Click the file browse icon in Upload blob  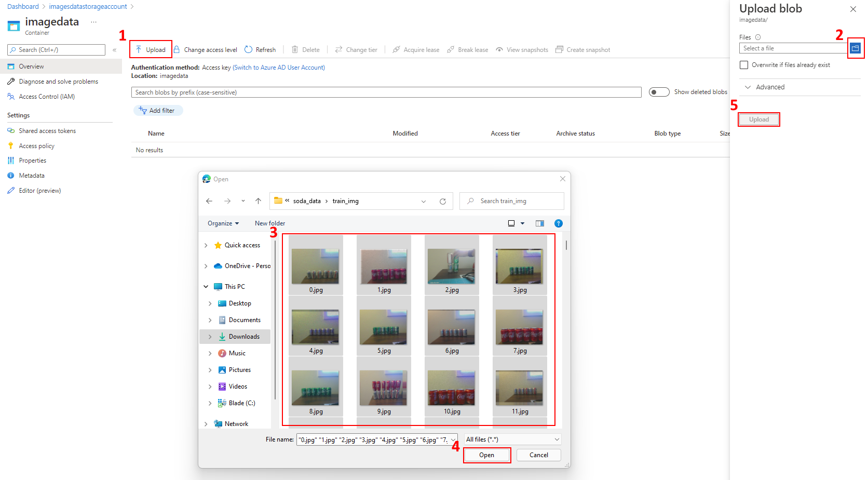[856, 48]
